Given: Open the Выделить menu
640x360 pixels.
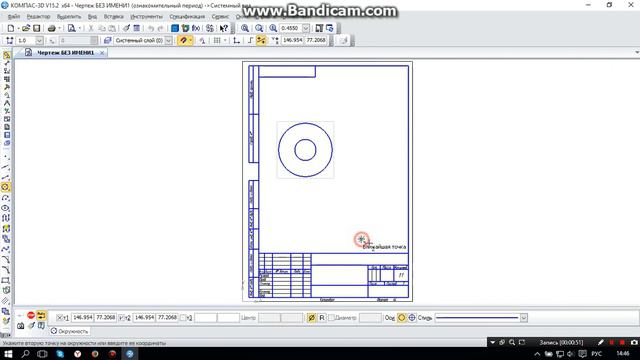Looking at the screenshot, I should coord(69,16).
